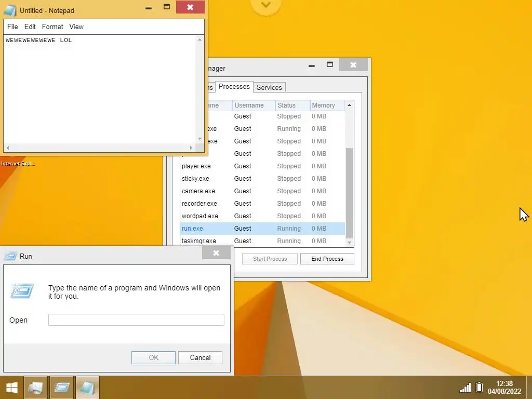Click the End Process button
This screenshot has width=532, height=399.
click(x=327, y=259)
